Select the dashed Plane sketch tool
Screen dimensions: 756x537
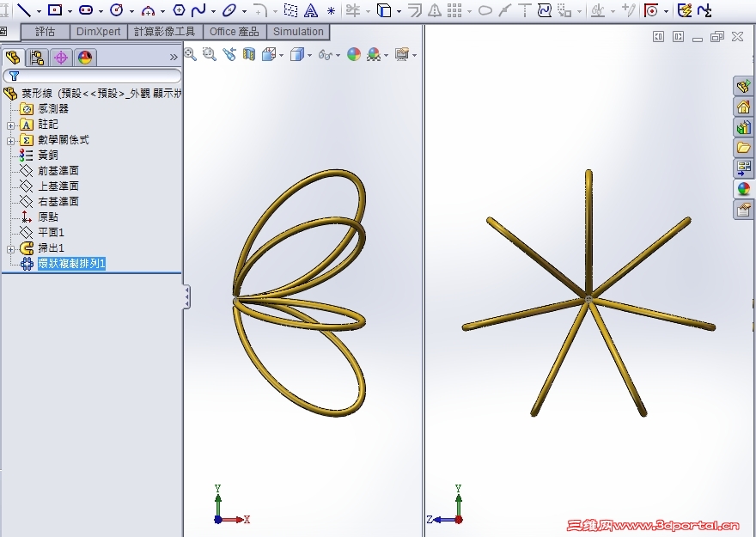point(290,9)
